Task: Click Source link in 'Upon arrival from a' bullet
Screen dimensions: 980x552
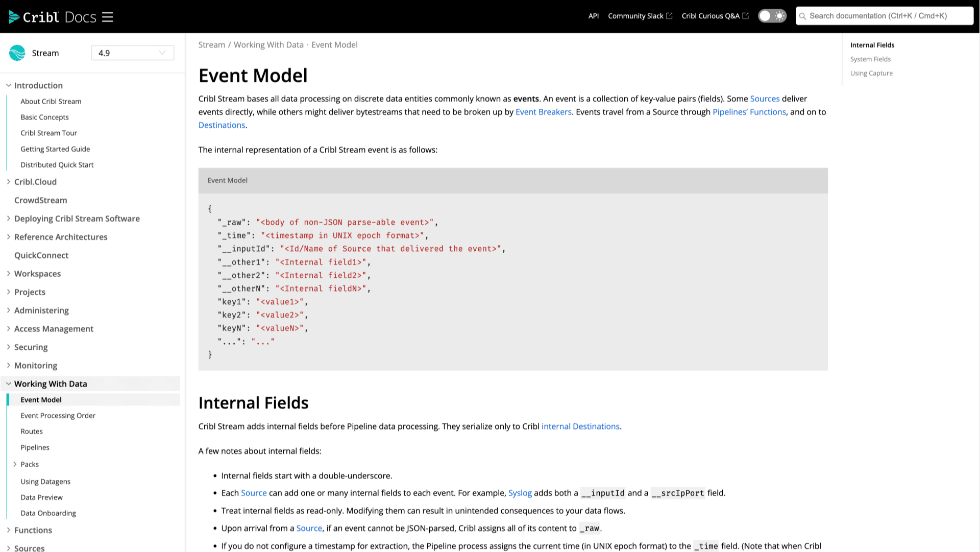Action: [x=309, y=528]
